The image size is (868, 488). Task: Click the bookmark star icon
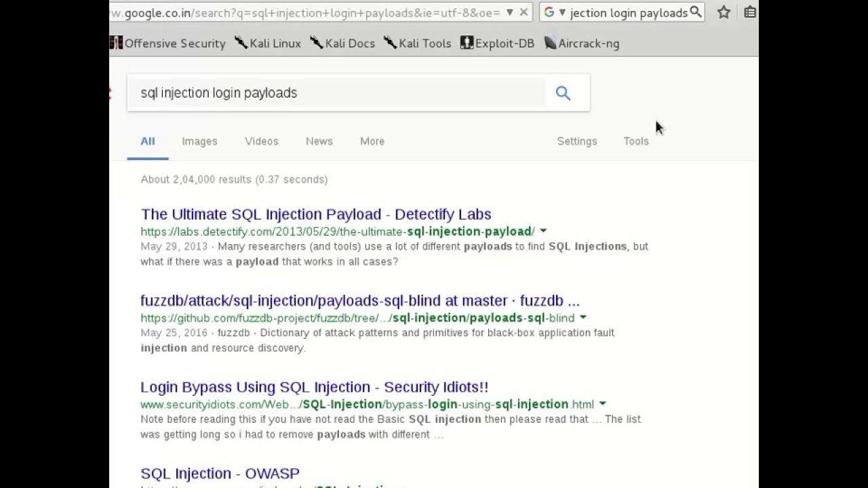(x=724, y=12)
